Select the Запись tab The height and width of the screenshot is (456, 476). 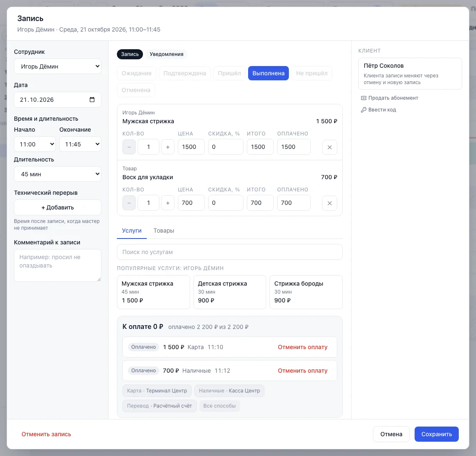coord(130,54)
